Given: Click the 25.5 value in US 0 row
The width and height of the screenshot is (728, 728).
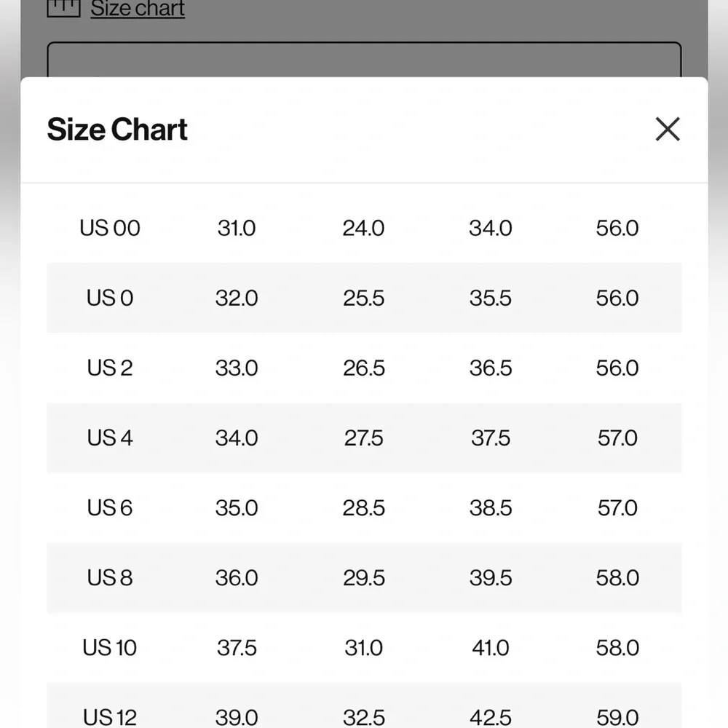Looking at the screenshot, I should tap(363, 298).
